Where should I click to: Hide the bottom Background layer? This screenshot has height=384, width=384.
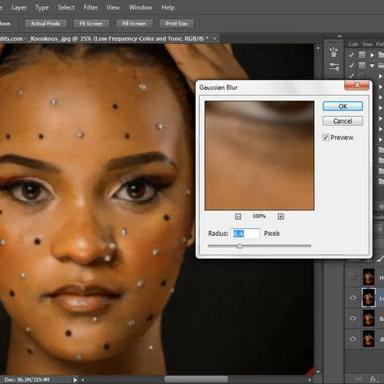click(x=353, y=339)
